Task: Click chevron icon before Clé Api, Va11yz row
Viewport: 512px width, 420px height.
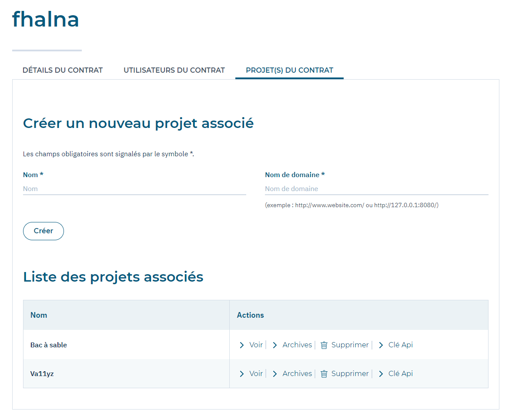Action: pos(381,374)
